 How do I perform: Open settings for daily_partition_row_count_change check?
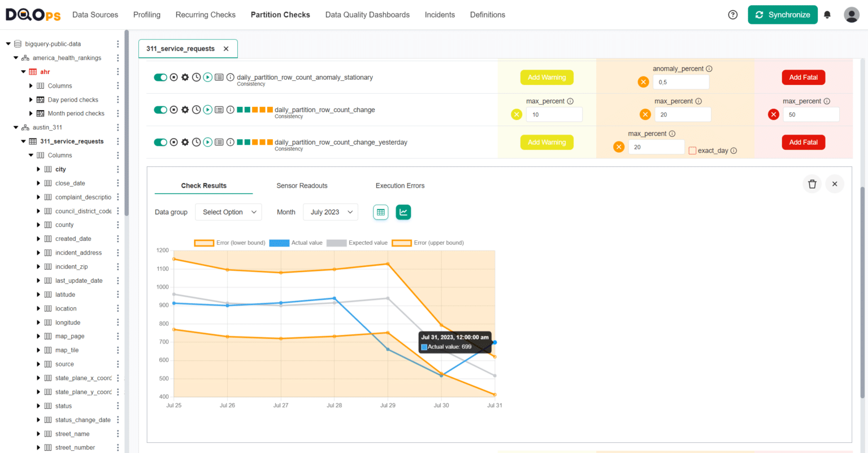coord(185,110)
